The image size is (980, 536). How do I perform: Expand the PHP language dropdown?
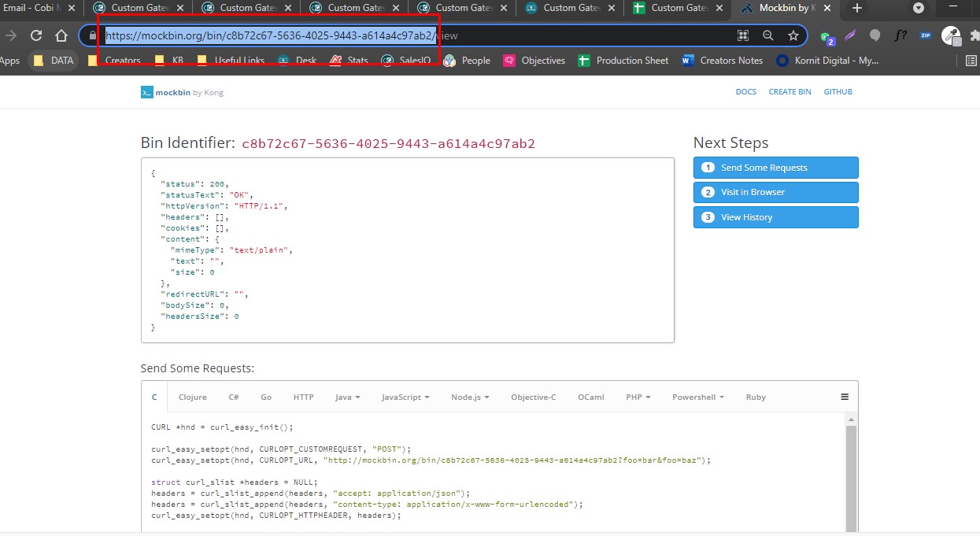click(x=638, y=397)
